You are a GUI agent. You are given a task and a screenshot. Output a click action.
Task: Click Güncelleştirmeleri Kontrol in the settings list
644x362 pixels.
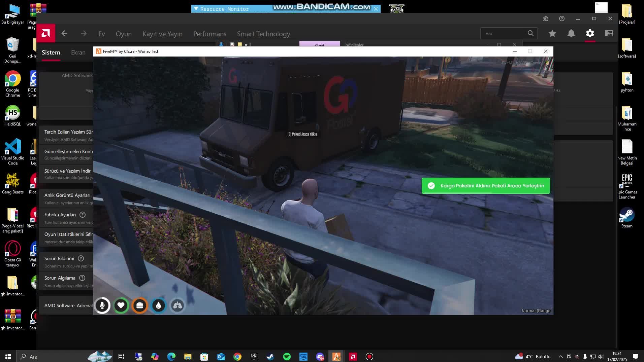click(69, 151)
